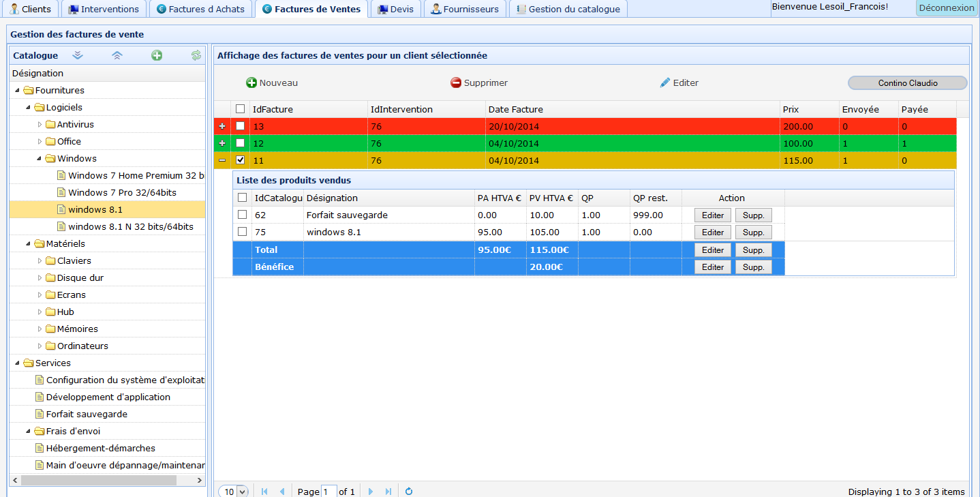Open the Gestion du catalogue tab
Viewport: 980px width, 497px height.
tap(568, 9)
